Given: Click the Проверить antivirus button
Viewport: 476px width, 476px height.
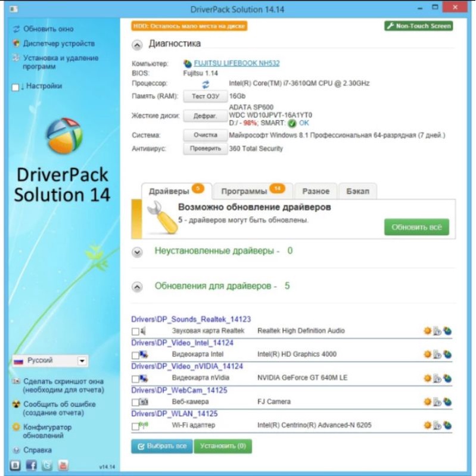Looking at the screenshot, I should [x=205, y=149].
